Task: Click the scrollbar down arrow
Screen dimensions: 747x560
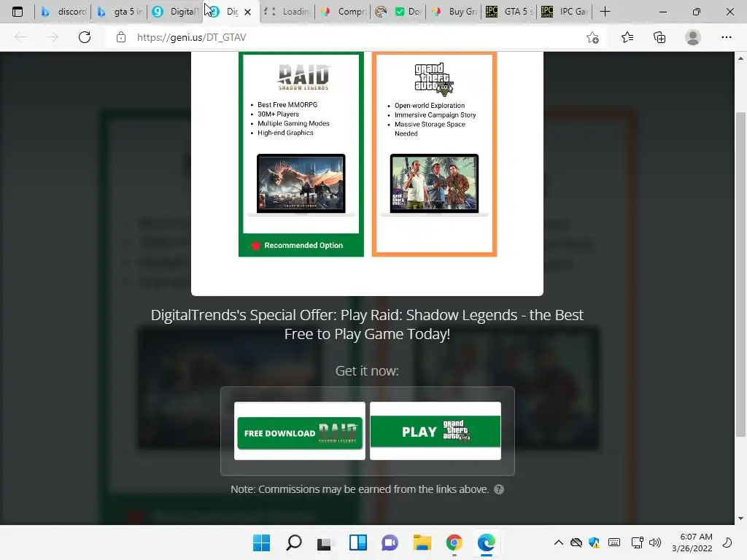Action: coord(740,518)
